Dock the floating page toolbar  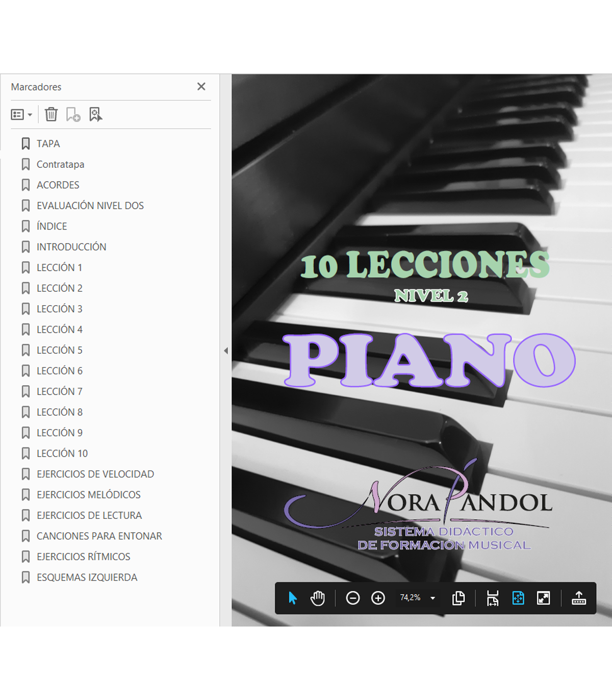point(579,598)
